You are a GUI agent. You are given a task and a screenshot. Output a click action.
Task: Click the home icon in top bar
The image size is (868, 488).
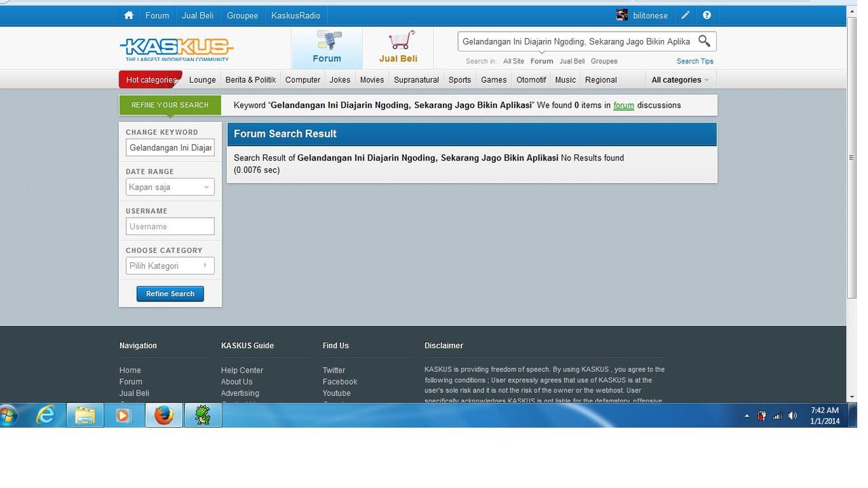coord(129,15)
